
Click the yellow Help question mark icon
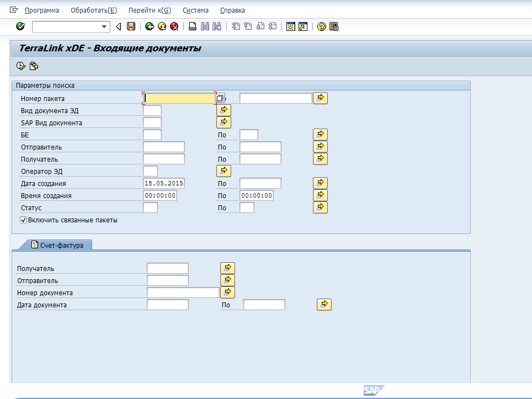[321, 26]
